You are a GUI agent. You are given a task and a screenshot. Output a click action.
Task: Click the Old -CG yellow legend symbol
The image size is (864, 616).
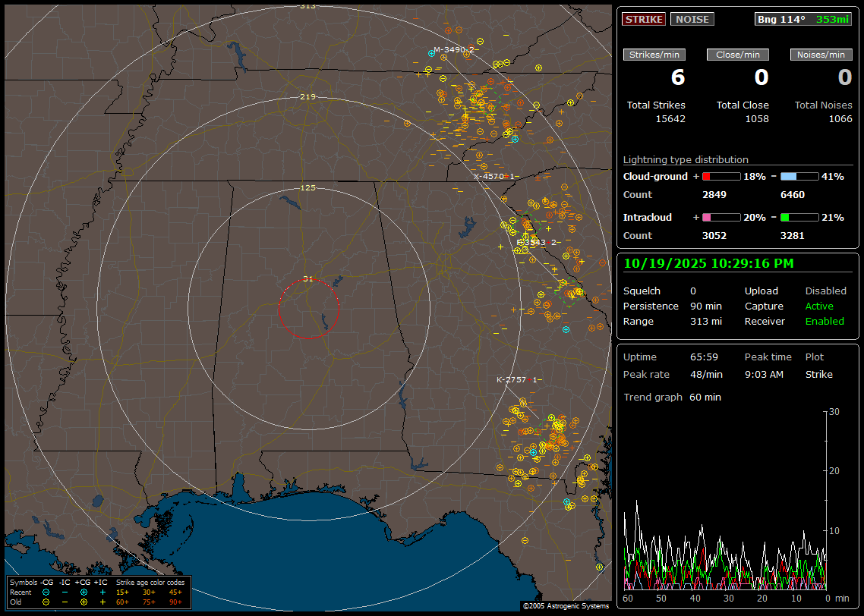pyautogui.click(x=46, y=602)
